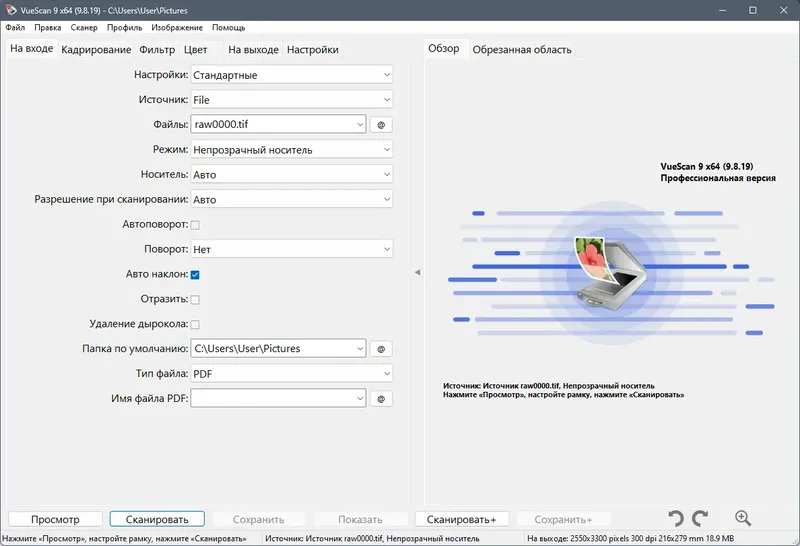Switch to the Цвет tab
Image resolution: width=800 pixels, height=546 pixels.
coord(195,49)
